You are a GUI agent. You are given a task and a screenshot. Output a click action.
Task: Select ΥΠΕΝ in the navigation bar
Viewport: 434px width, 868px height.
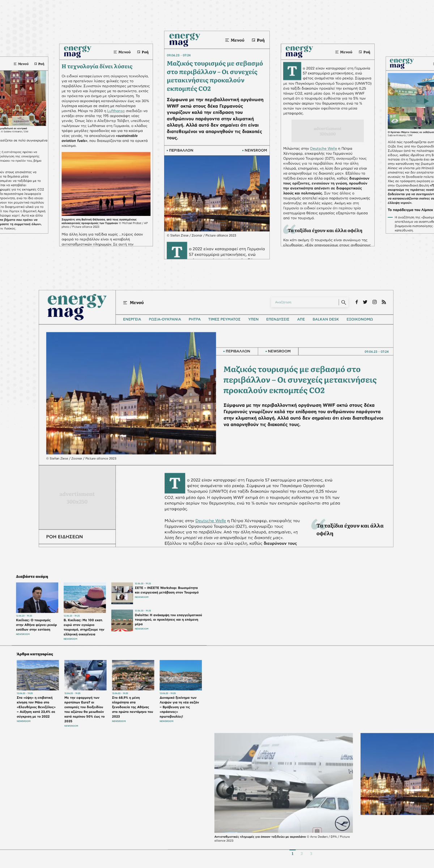pos(253,319)
